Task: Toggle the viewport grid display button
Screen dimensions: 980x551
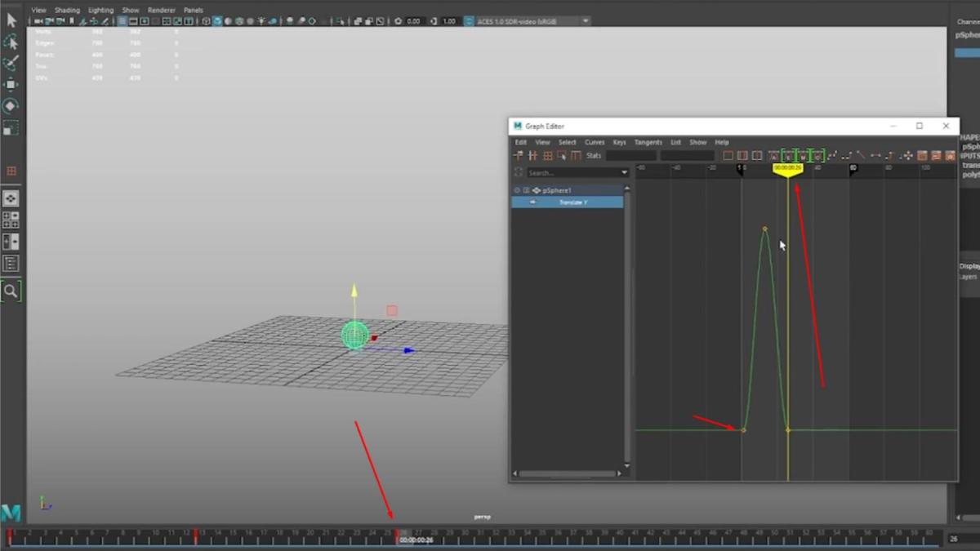Action: tap(122, 21)
